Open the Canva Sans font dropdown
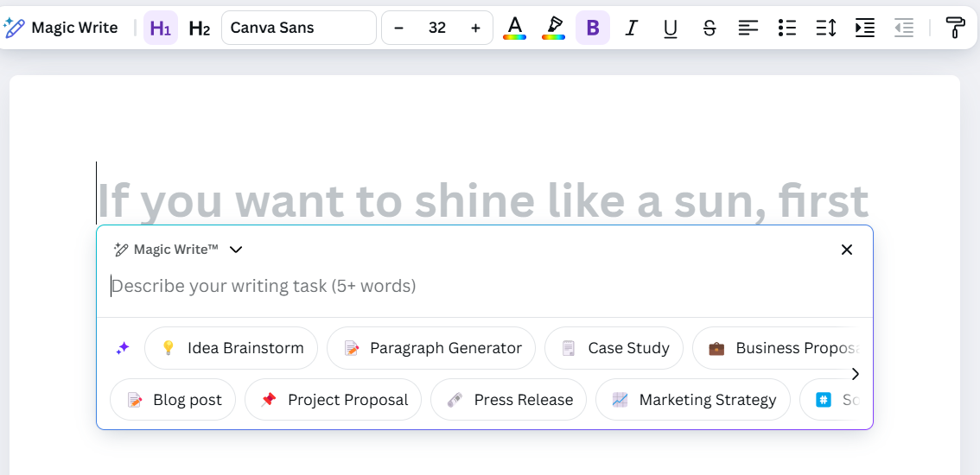Image resolution: width=980 pixels, height=475 pixels. click(x=299, y=28)
